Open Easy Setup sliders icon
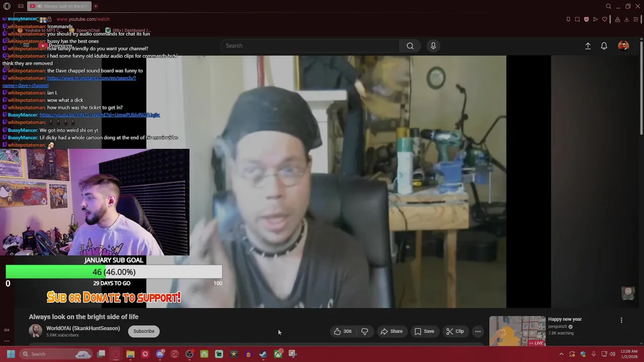The image size is (644, 362). tap(636, 20)
